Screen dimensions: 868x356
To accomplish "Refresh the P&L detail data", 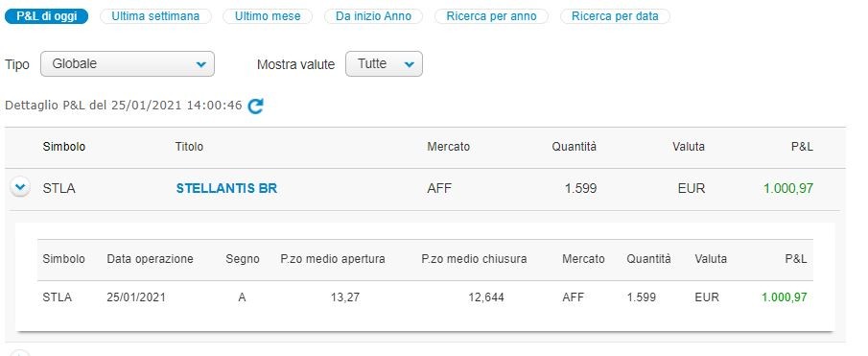I will 255,106.
